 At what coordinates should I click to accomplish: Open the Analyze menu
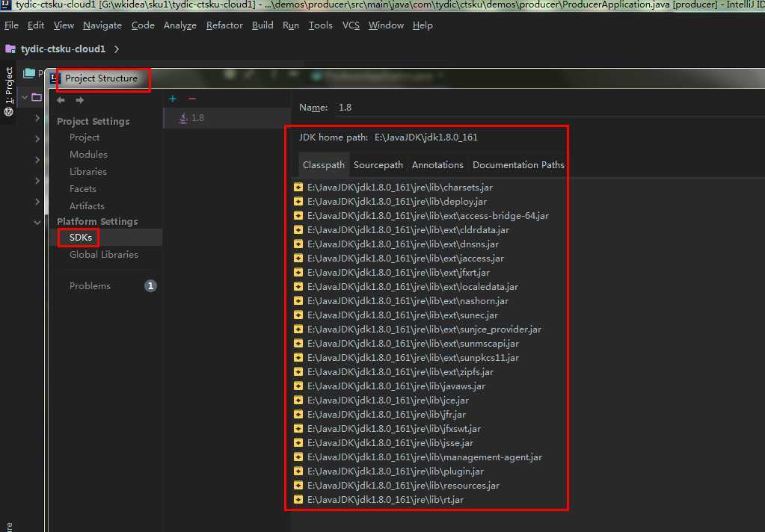[x=180, y=25]
